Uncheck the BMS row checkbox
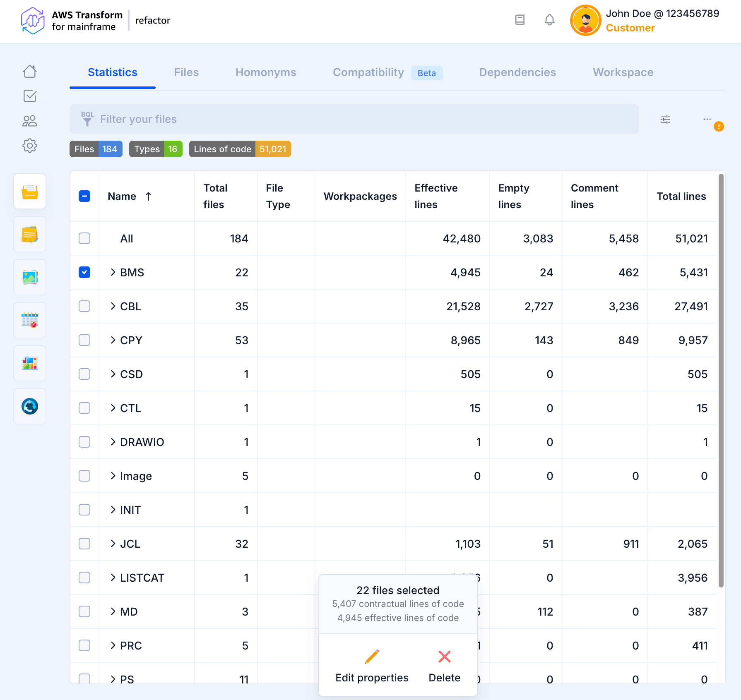 point(84,272)
